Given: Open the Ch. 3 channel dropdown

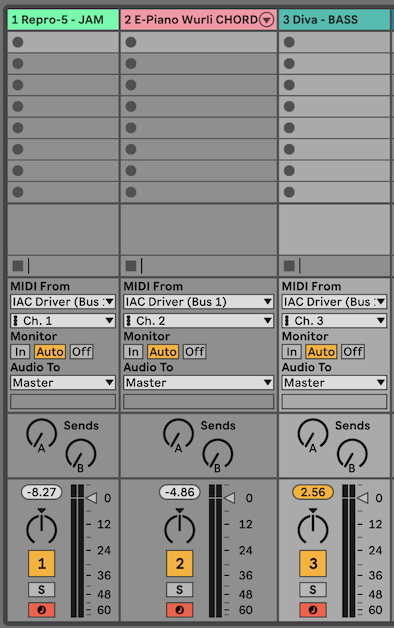Looking at the screenshot, I should 334,320.
